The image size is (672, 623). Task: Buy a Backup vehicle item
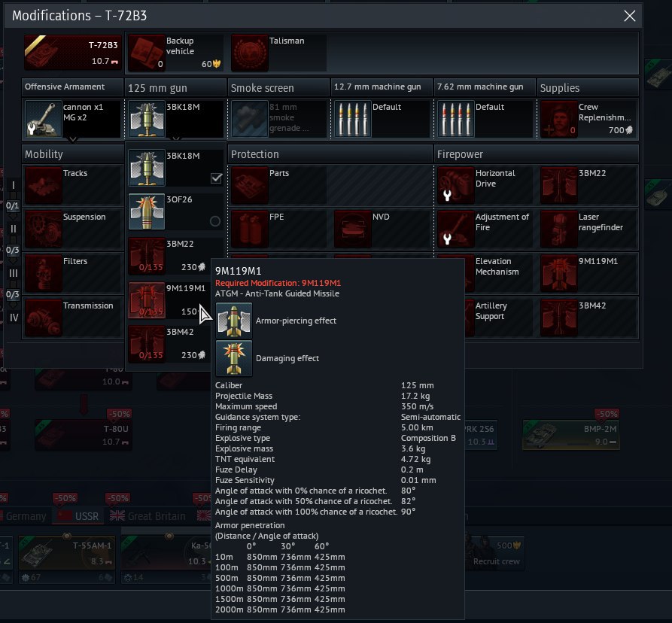(x=175, y=53)
